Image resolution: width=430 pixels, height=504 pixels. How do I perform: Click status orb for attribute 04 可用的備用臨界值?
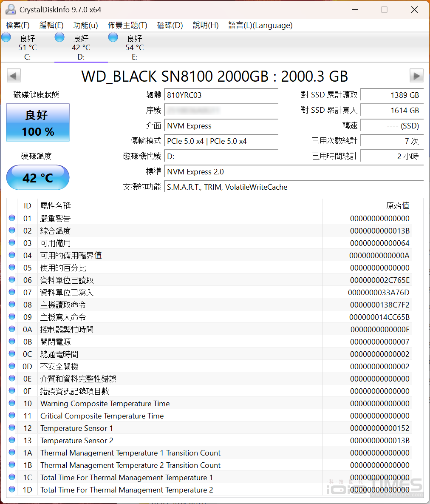pyautogui.click(x=12, y=255)
